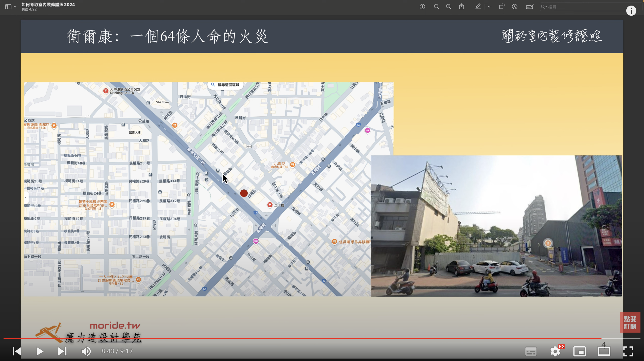Exit full screen mode
Image resolution: width=644 pixels, height=361 pixels.
(628, 351)
